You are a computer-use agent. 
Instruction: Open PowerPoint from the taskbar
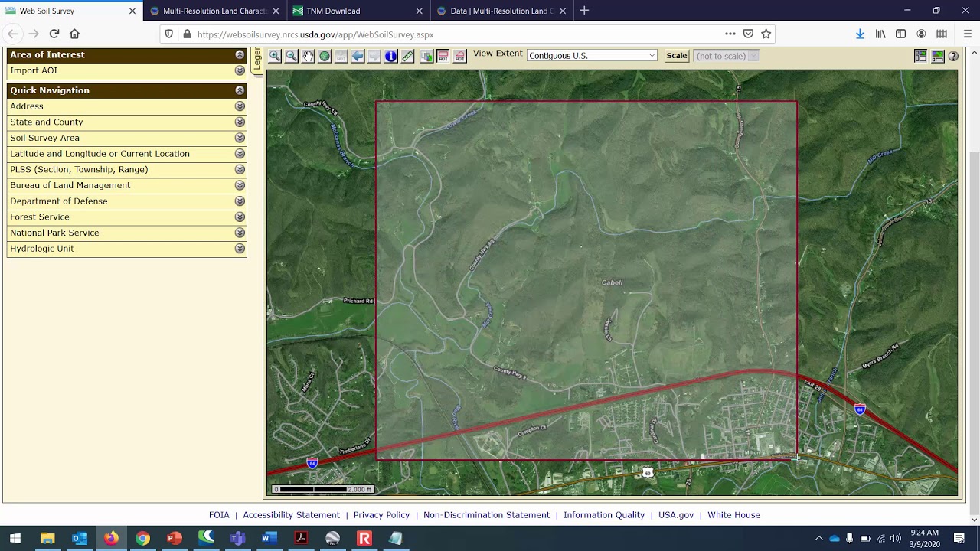point(175,538)
